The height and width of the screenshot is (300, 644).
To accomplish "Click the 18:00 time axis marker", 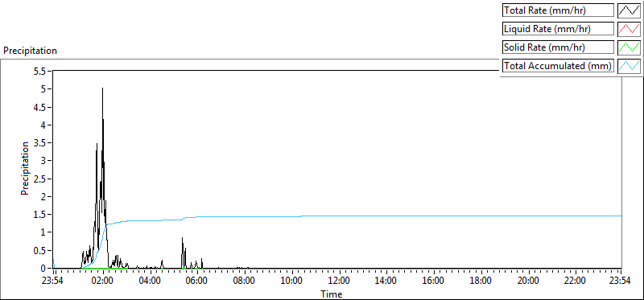I will click(x=480, y=282).
